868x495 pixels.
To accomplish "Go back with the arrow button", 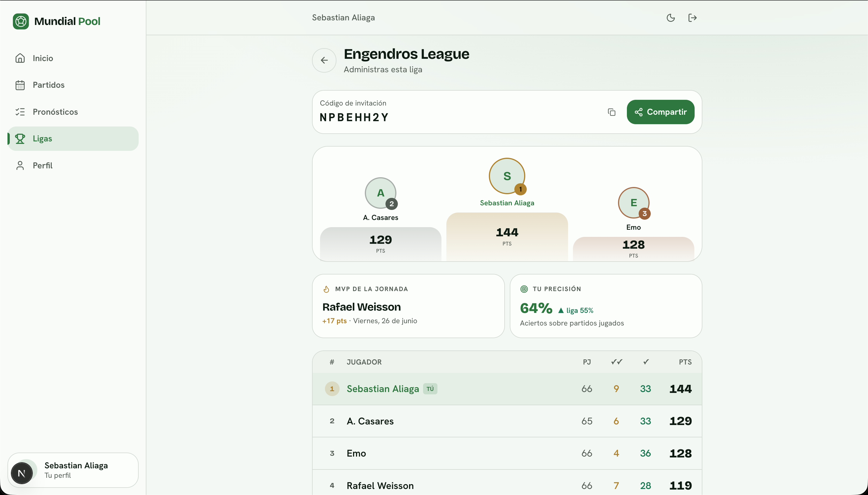I will 324,60.
